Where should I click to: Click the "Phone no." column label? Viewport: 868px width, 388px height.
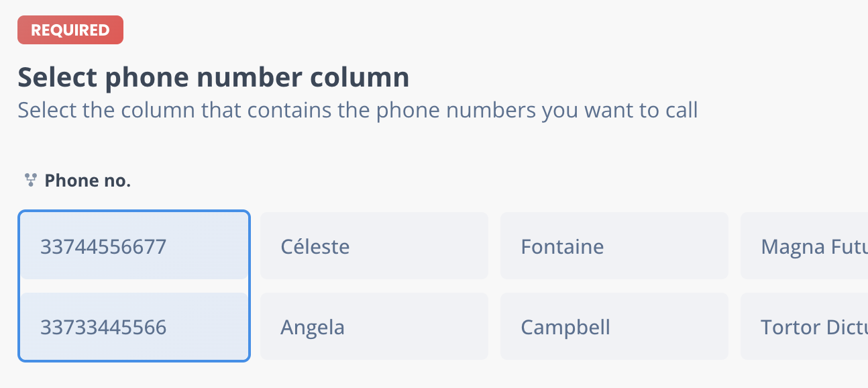coord(87,181)
